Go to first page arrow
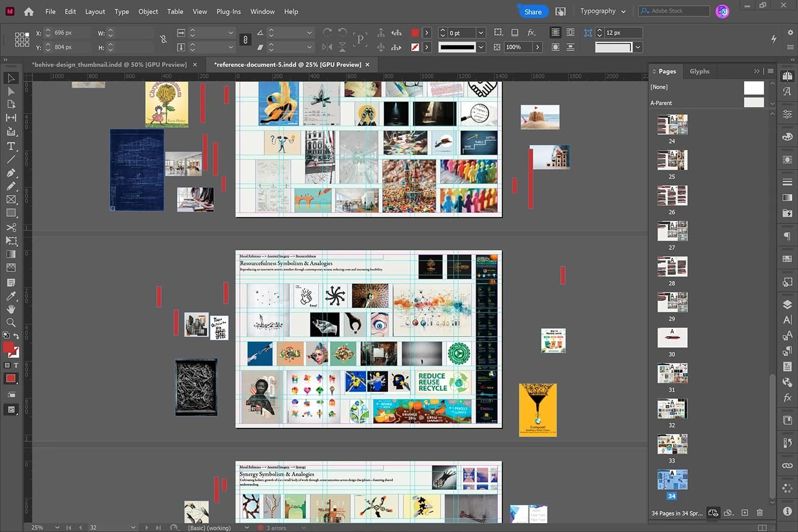 point(68,528)
